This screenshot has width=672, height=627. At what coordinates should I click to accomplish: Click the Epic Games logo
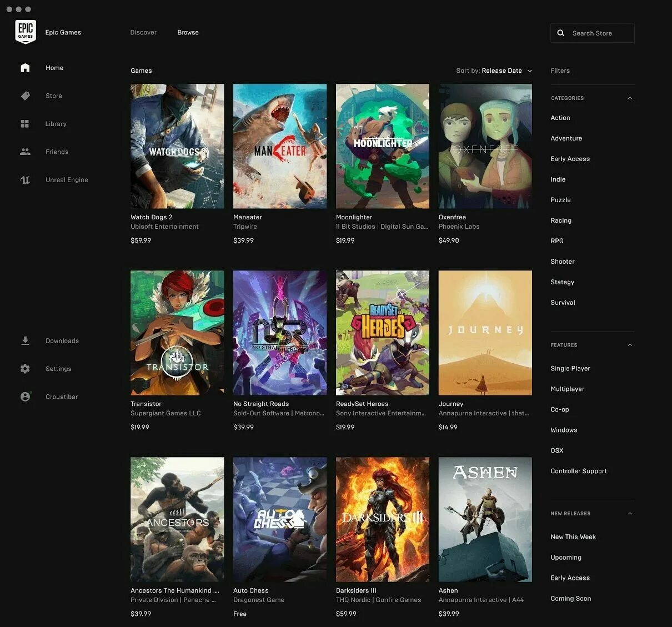(26, 32)
